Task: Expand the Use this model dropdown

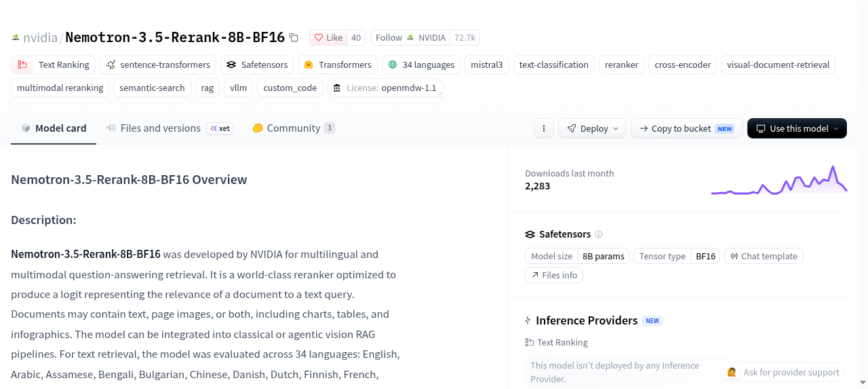Action: 797,128
